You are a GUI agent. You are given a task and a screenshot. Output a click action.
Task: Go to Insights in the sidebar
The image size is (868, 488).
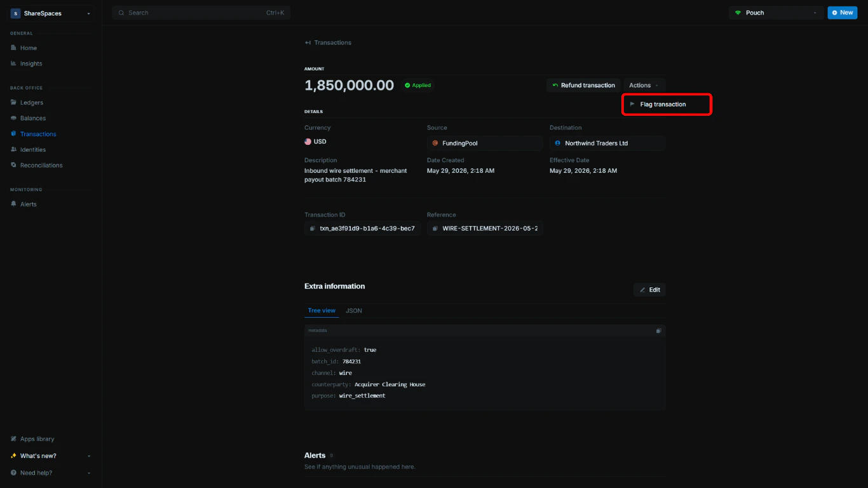(x=31, y=64)
